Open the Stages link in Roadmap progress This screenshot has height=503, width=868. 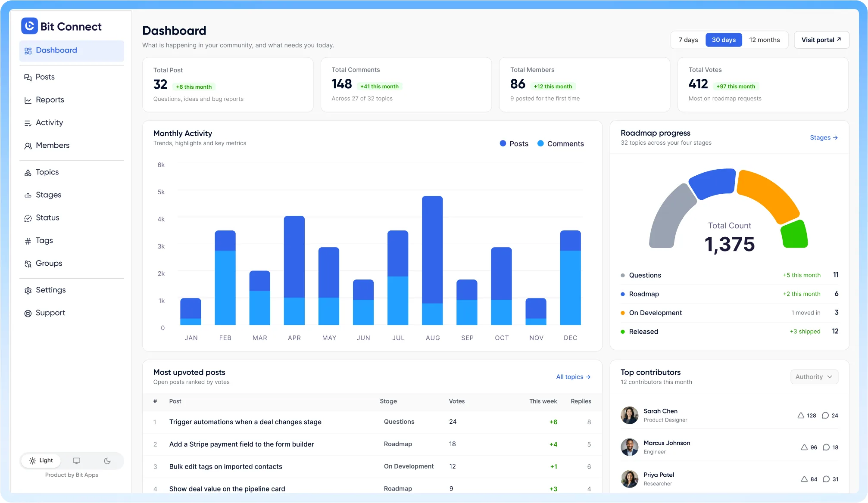[824, 138]
